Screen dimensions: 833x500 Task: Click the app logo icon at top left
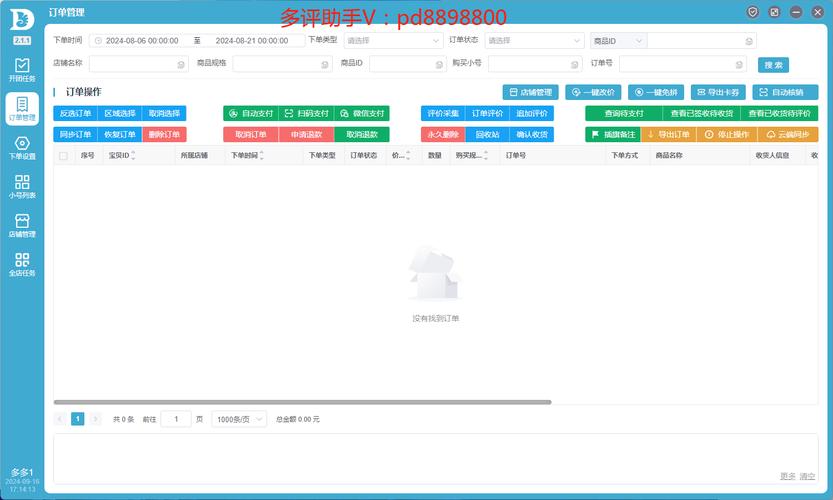point(22,20)
